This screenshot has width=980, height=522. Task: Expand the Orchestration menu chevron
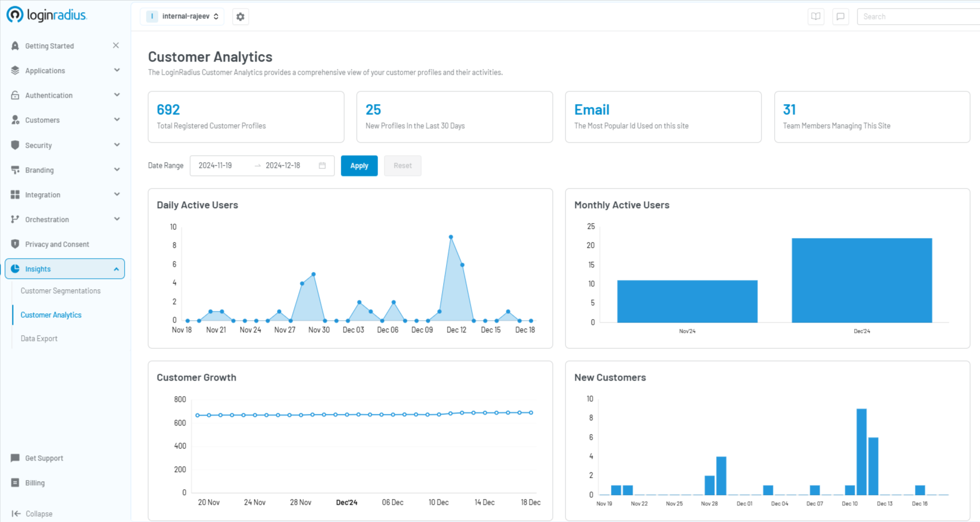pos(117,219)
